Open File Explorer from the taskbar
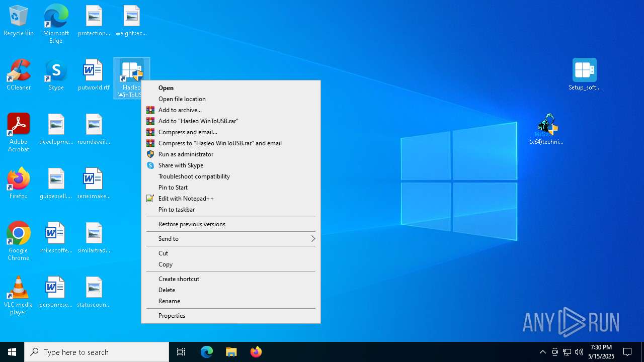Viewport: 644px width, 362px height. (x=231, y=352)
